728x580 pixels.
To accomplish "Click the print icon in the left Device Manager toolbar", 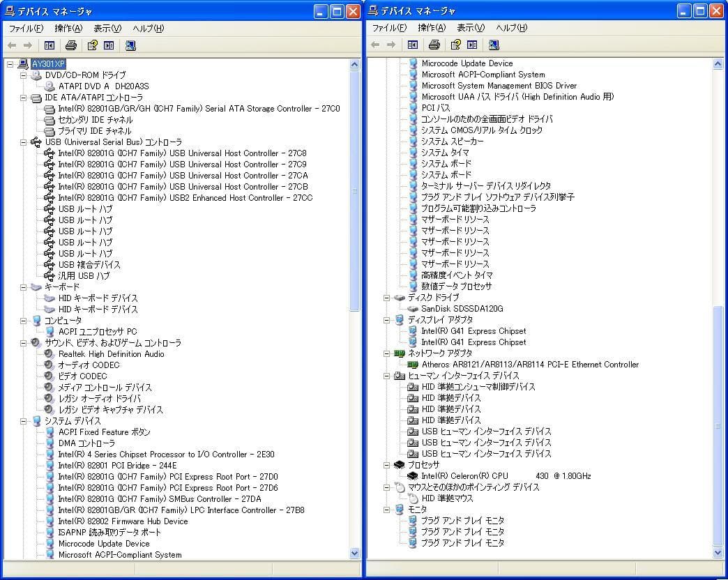I will (x=70, y=45).
